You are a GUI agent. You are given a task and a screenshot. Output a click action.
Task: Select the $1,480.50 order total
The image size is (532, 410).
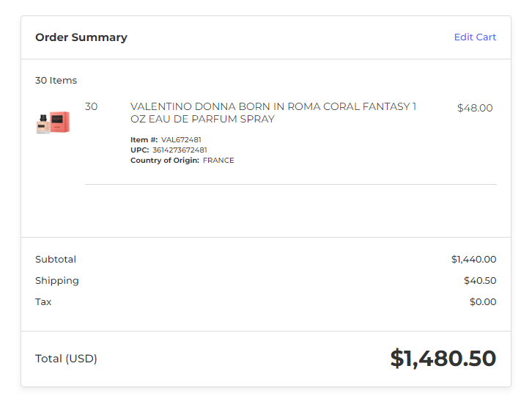coord(443,359)
